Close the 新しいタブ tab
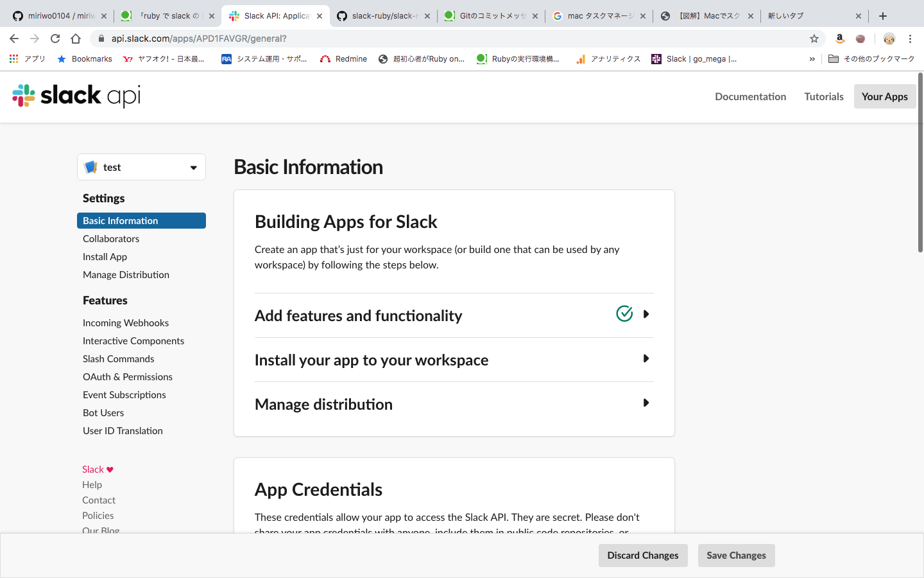Image resolution: width=924 pixels, height=578 pixels. point(859,16)
